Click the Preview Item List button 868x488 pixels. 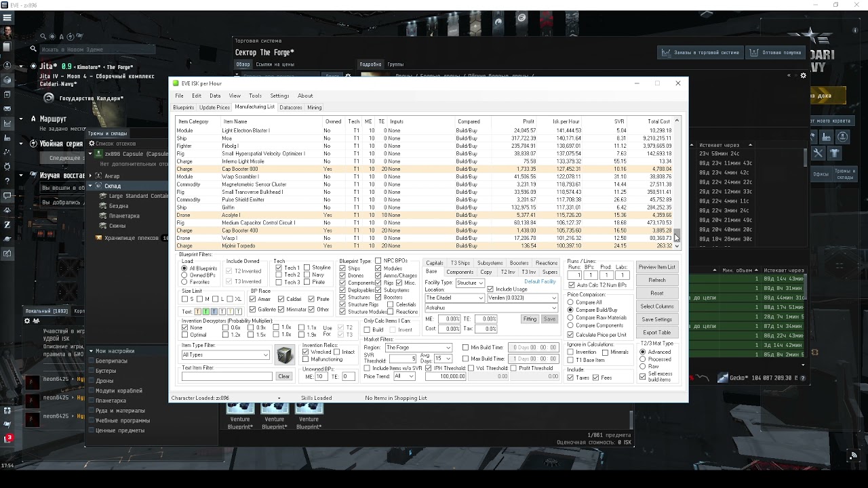point(657,267)
